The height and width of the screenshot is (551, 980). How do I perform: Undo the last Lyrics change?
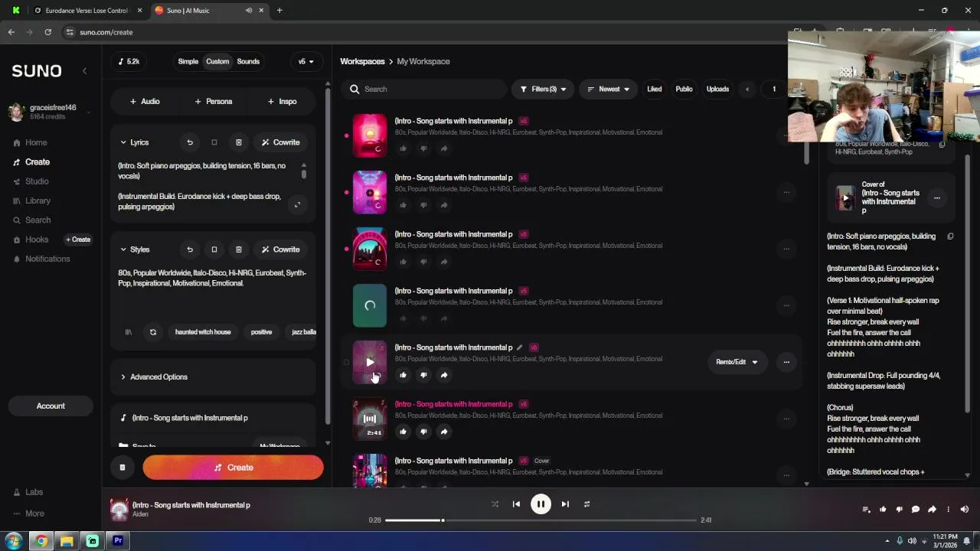(x=190, y=142)
